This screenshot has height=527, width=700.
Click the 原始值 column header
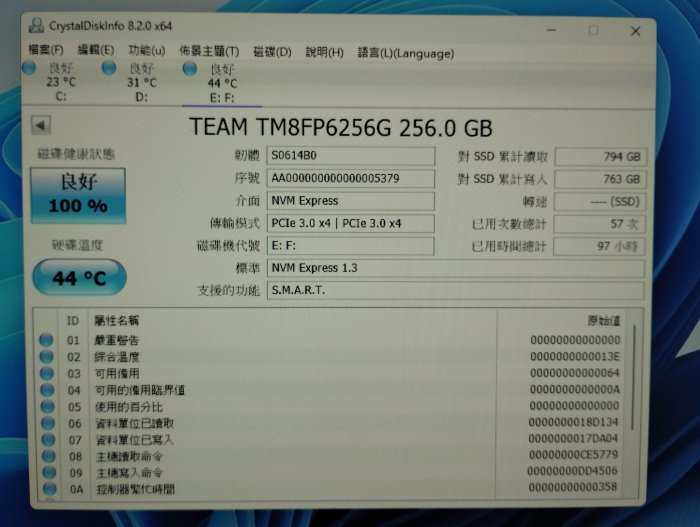(604, 321)
